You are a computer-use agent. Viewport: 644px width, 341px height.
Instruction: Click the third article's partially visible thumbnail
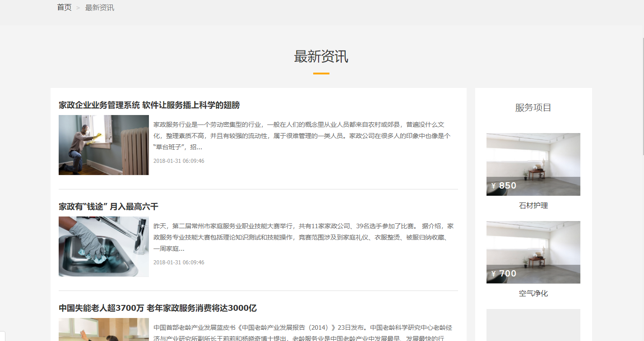click(x=103, y=330)
